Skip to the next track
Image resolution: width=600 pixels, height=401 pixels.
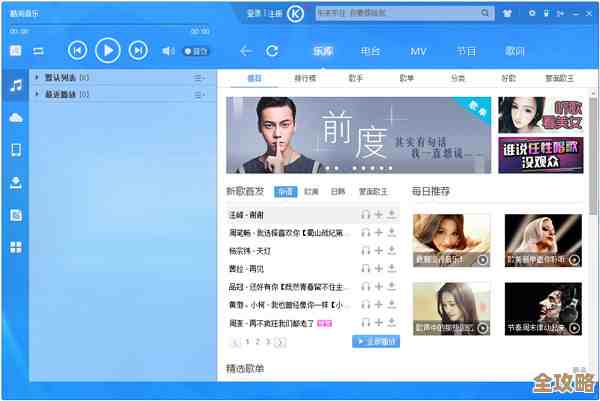[x=138, y=51]
